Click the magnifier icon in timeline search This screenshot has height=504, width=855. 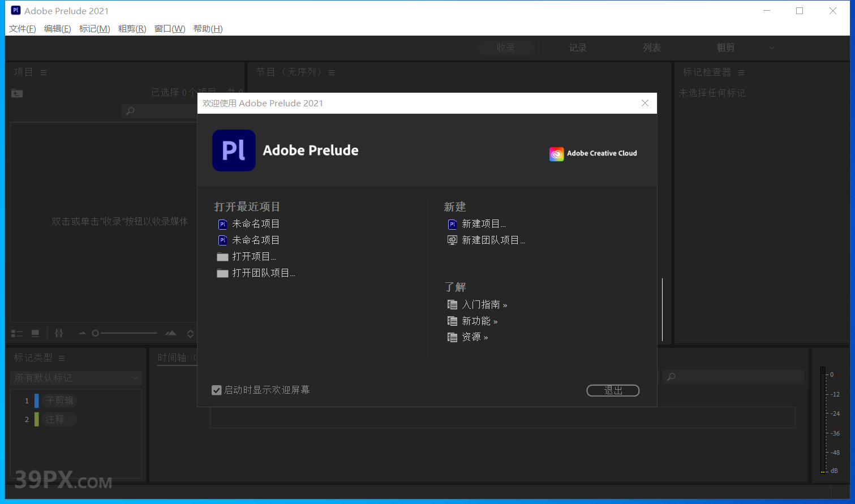pyautogui.click(x=671, y=377)
